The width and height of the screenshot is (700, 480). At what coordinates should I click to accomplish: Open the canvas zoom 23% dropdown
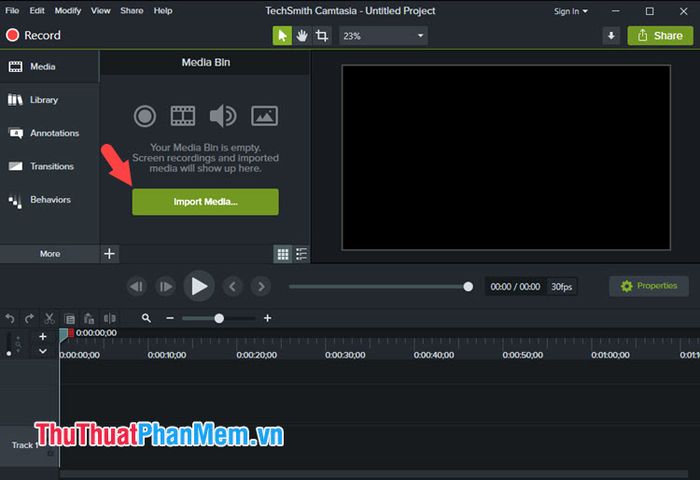tap(383, 36)
